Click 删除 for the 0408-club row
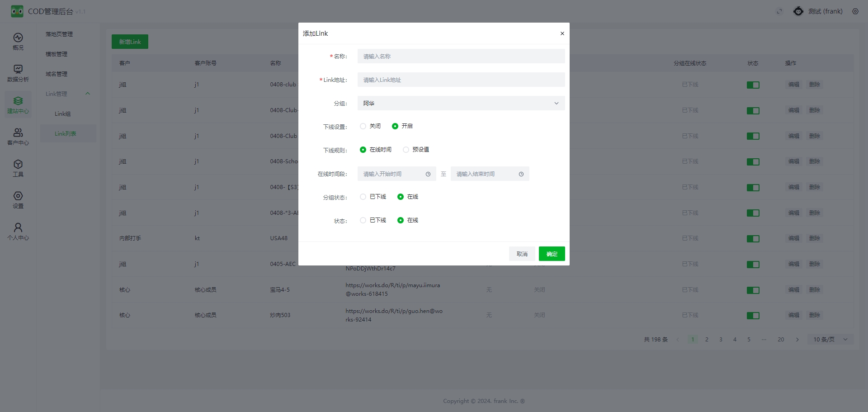Screen dimensions: 868x412 coord(815,85)
